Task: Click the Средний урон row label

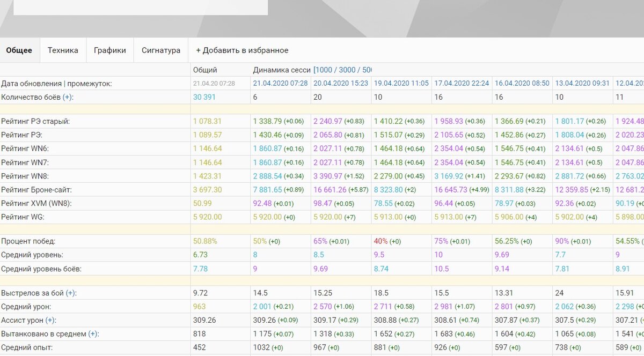Action: click(x=26, y=307)
